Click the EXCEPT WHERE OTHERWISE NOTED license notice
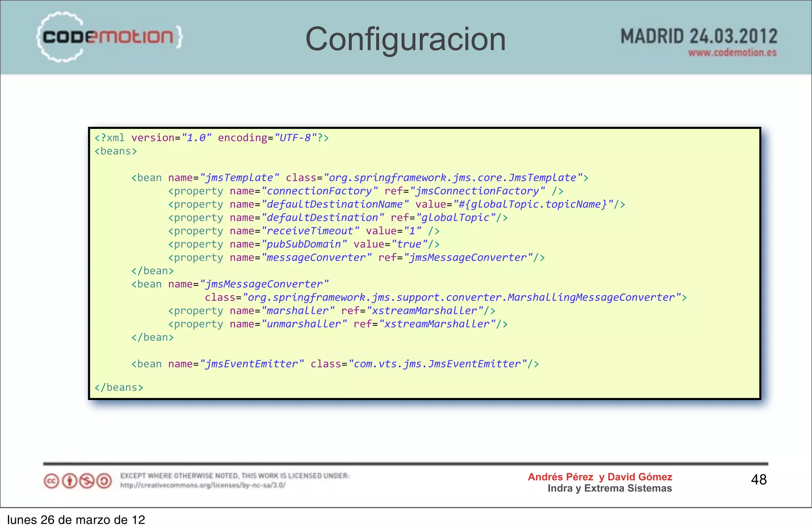812x528 pixels. tap(235, 476)
